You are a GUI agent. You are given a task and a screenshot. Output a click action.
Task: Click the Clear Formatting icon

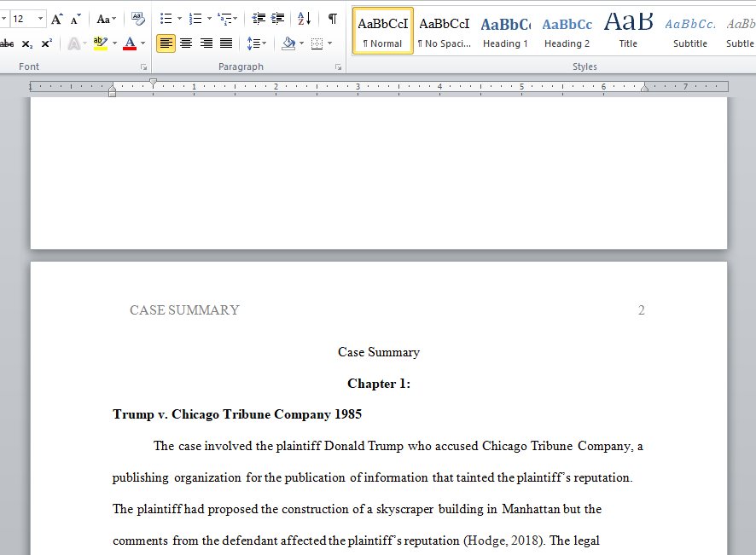(138, 19)
